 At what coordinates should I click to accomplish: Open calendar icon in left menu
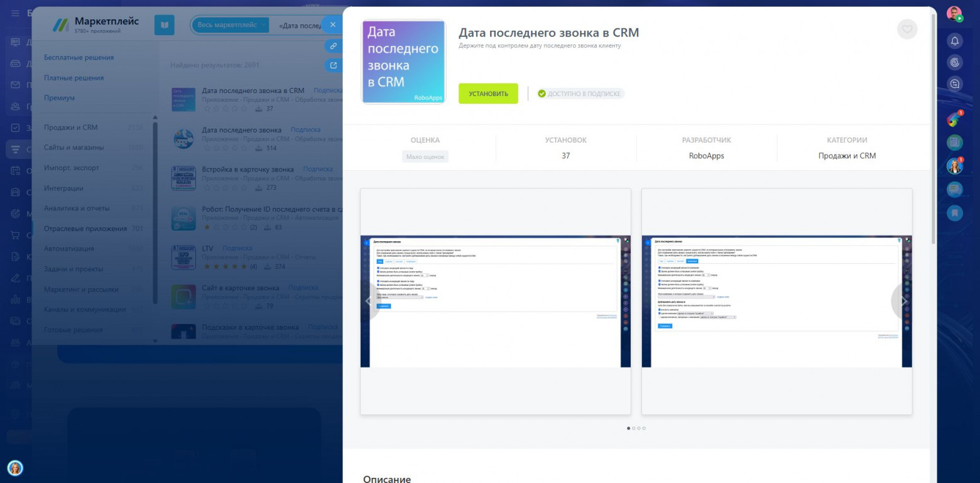[x=16, y=170]
